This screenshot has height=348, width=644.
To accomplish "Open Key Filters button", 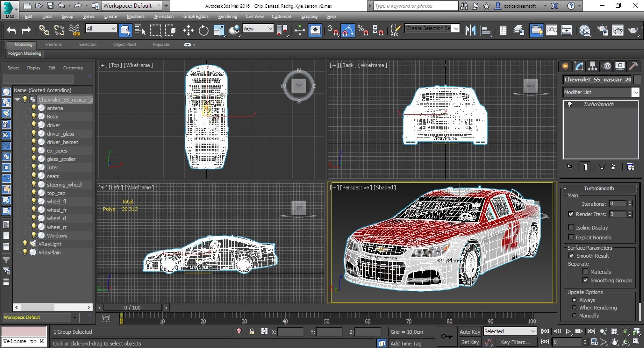I will (516, 342).
